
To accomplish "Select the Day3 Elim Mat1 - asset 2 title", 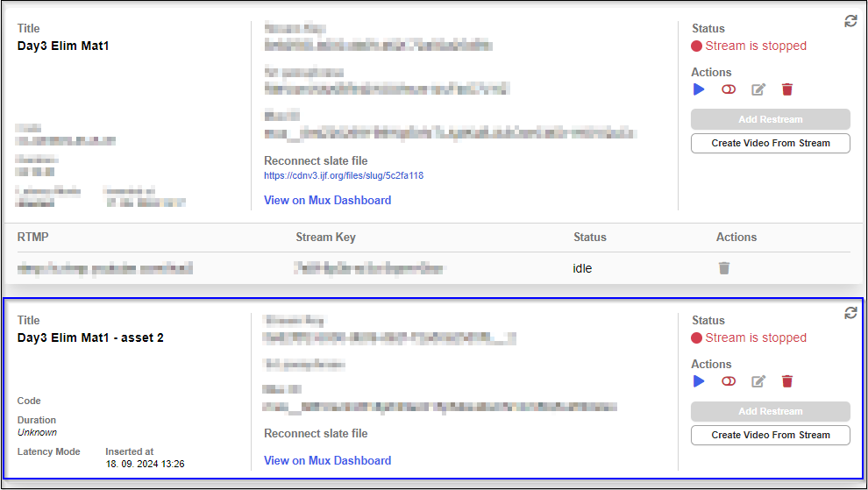I will pos(90,337).
